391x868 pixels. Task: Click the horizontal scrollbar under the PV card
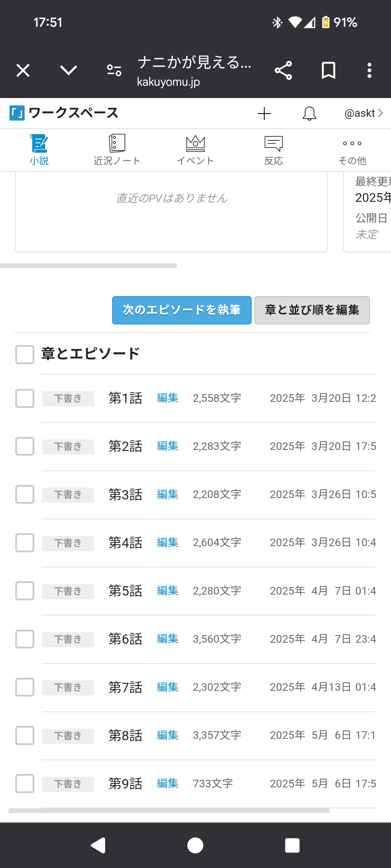pyautogui.click(x=88, y=266)
